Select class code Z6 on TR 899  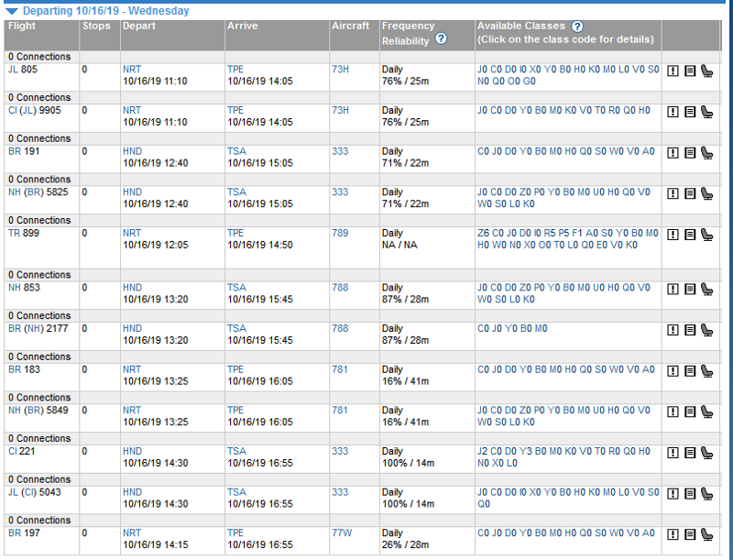483,233
